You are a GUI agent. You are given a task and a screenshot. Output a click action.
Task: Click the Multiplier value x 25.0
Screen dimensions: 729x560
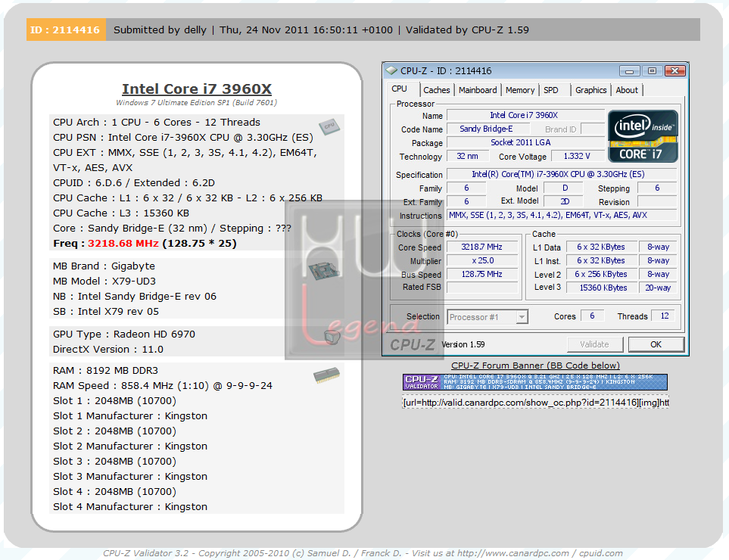coord(482,261)
